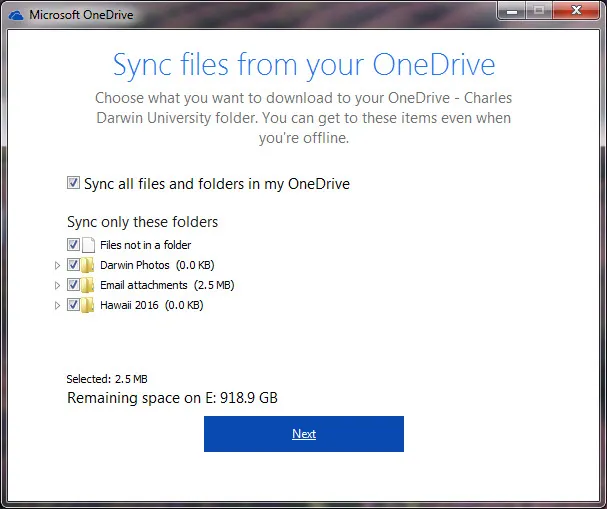The image size is (607, 509).
Task: Toggle the Hawaii 2016 checkbox
Action: pos(73,305)
